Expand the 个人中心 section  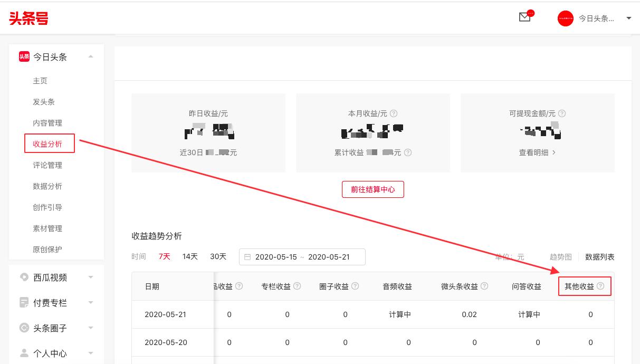91,353
